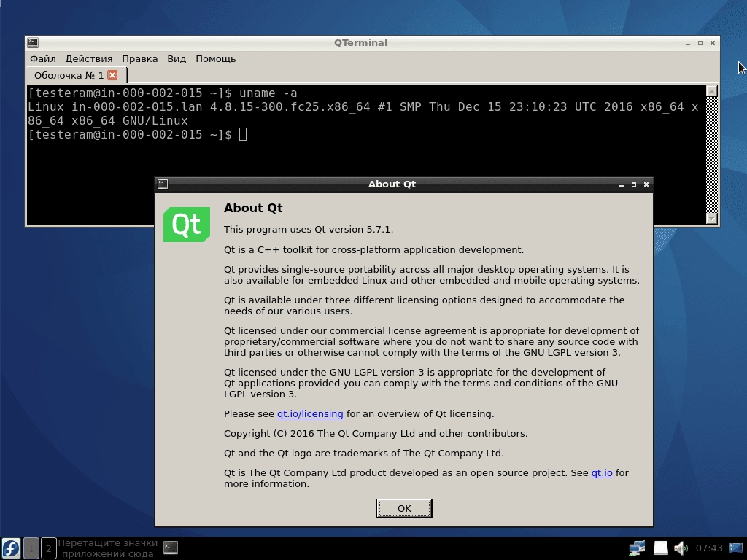Click the removable media tray icon
The width and height of the screenshot is (747, 560).
[x=660, y=548]
